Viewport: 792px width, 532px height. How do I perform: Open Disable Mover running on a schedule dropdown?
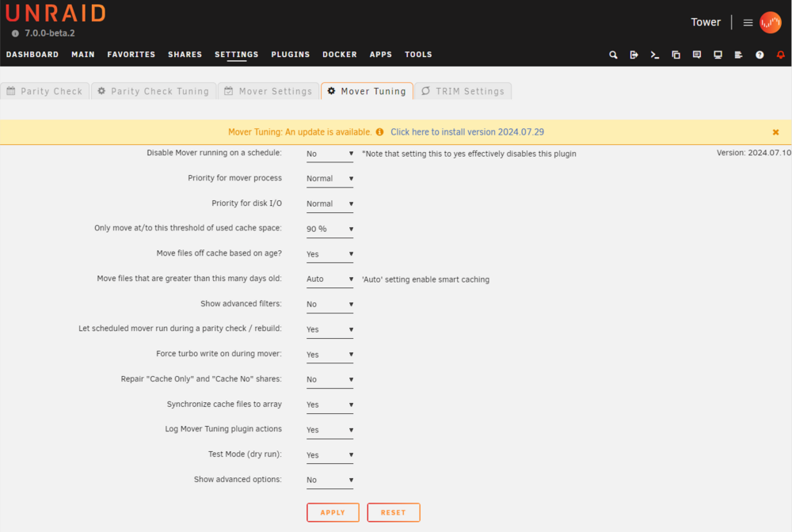pyautogui.click(x=329, y=154)
